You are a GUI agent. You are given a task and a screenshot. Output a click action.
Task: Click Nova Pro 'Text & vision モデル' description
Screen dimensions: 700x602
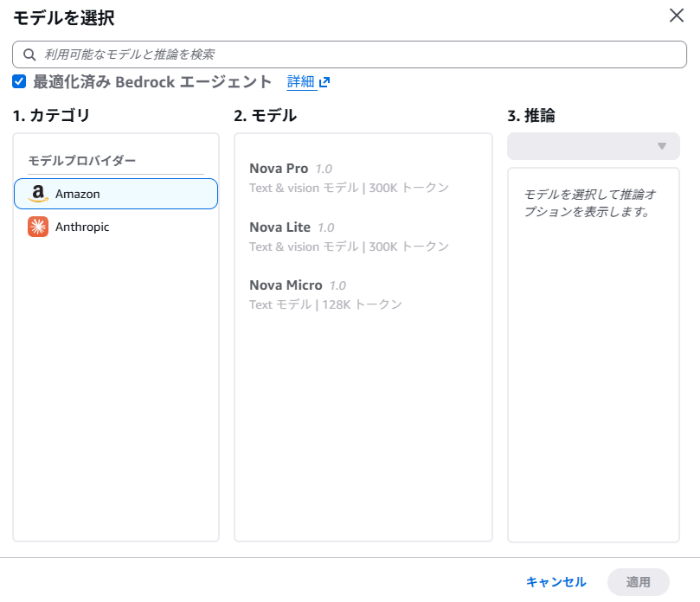[304, 188]
